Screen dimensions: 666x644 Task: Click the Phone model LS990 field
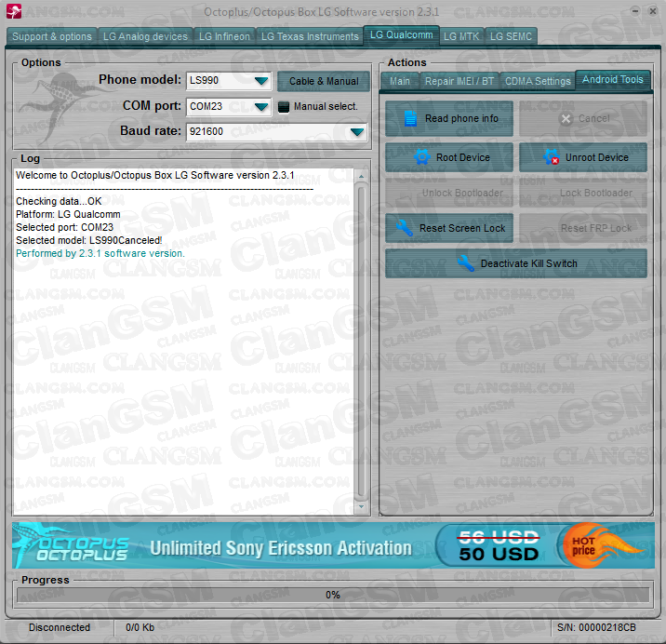230,81
